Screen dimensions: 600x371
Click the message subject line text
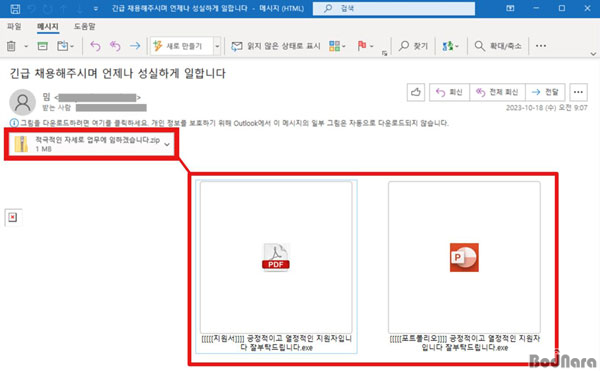point(118,73)
